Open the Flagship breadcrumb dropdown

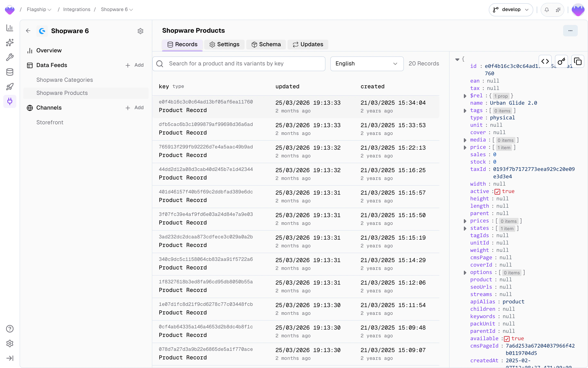(39, 9)
